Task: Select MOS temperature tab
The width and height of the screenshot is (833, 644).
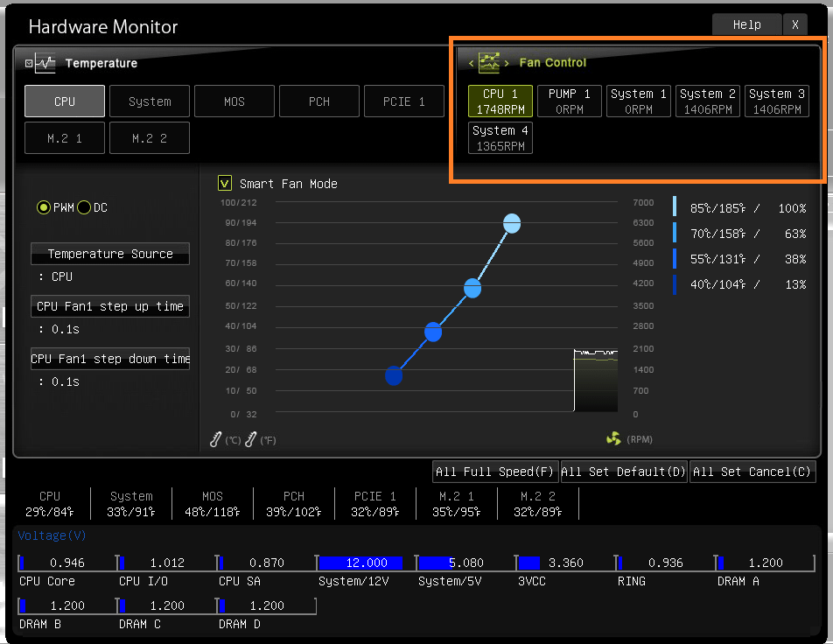Action: [234, 101]
